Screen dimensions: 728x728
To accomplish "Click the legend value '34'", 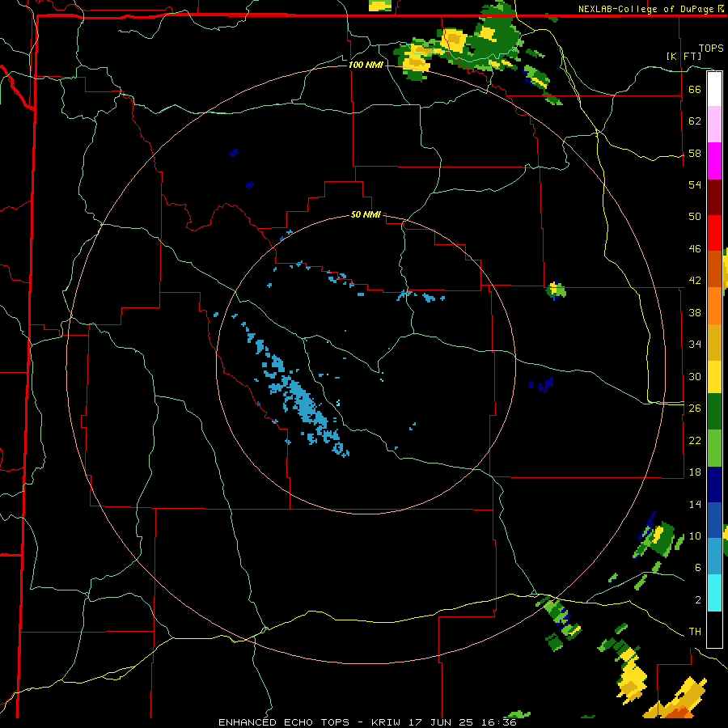I will [x=695, y=345].
